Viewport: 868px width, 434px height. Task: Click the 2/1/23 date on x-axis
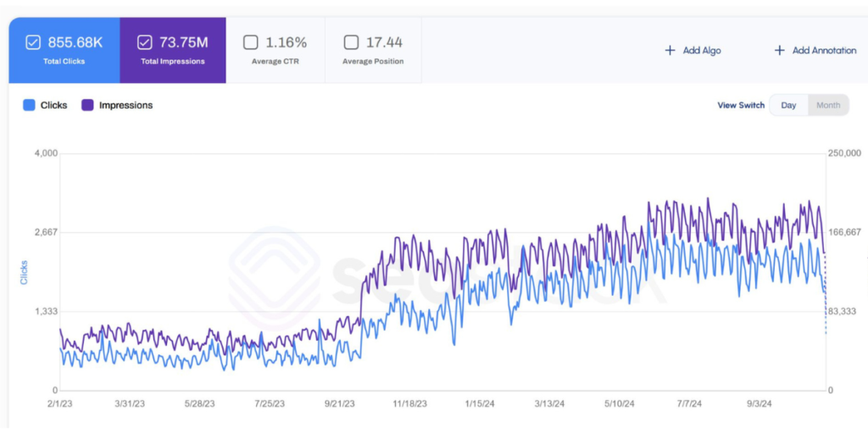[x=59, y=404]
